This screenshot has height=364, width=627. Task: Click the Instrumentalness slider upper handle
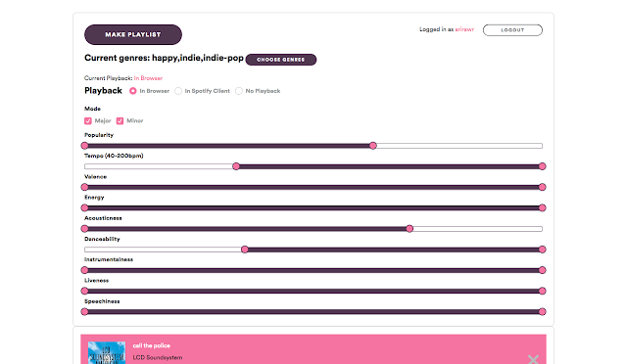542,270
